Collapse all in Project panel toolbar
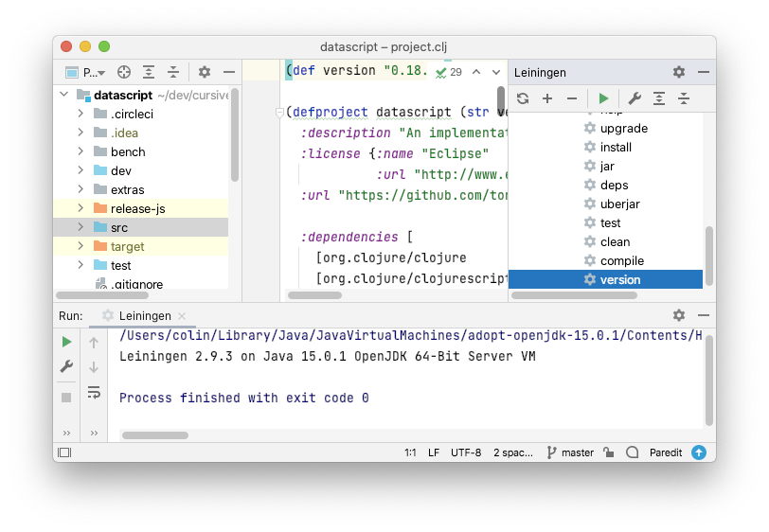The image size is (769, 532). click(x=173, y=73)
